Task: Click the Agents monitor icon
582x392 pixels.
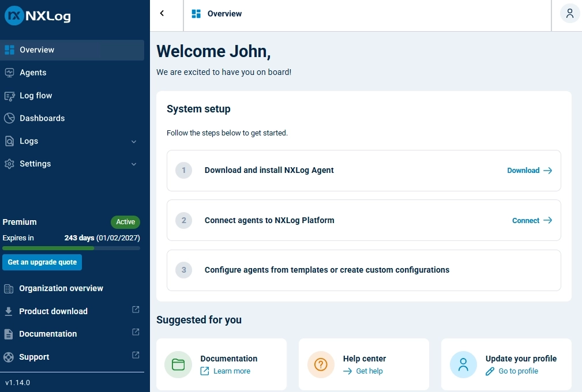Action: (x=10, y=72)
